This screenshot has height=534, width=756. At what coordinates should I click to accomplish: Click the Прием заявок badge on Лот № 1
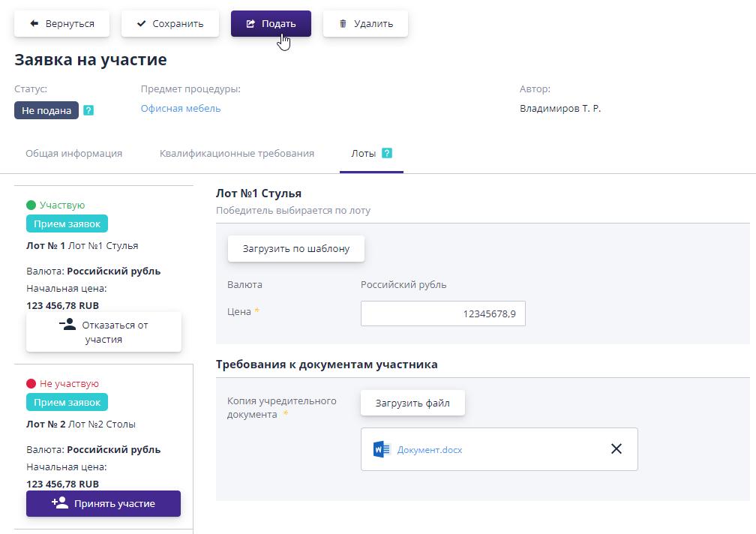66,223
